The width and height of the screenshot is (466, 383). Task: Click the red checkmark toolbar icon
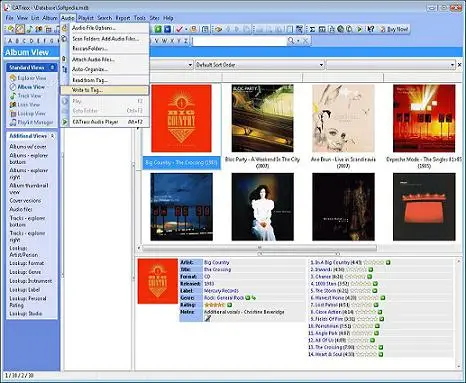click(179, 29)
